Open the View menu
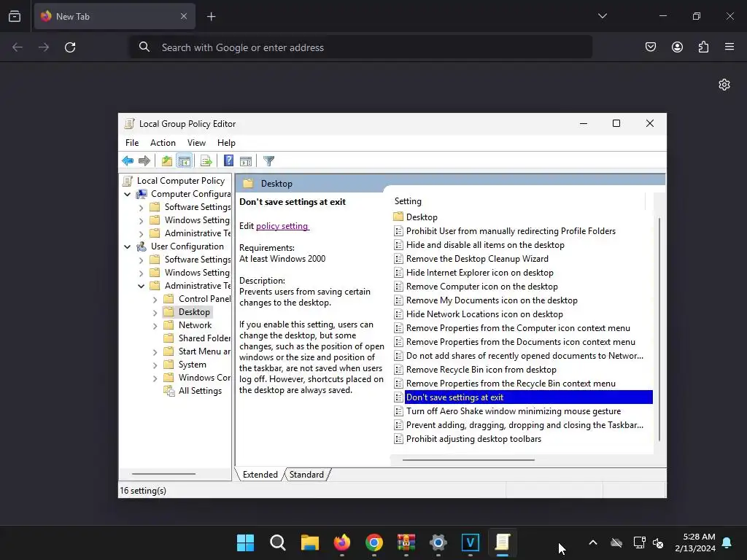Image resolution: width=747 pixels, height=560 pixels. 196,143
